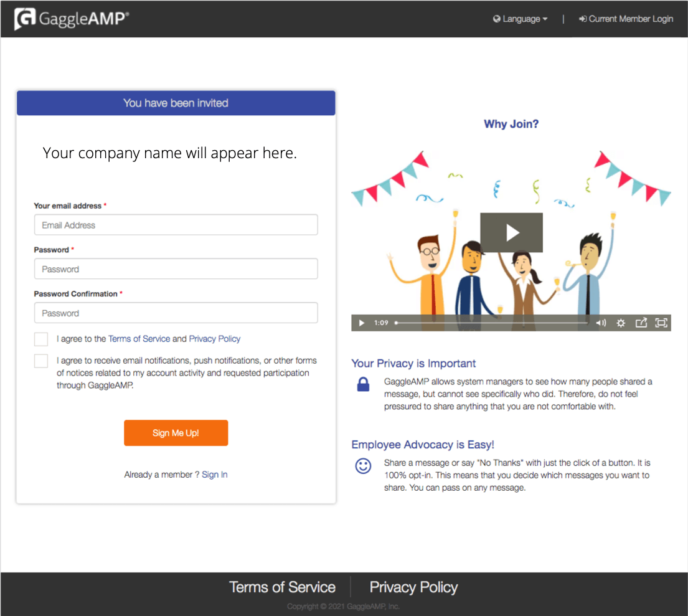Image resolution: width=688 pixels, height=616 pixels.
Task: Click the 'You have been invited' banner
Action: coord(176,103)
